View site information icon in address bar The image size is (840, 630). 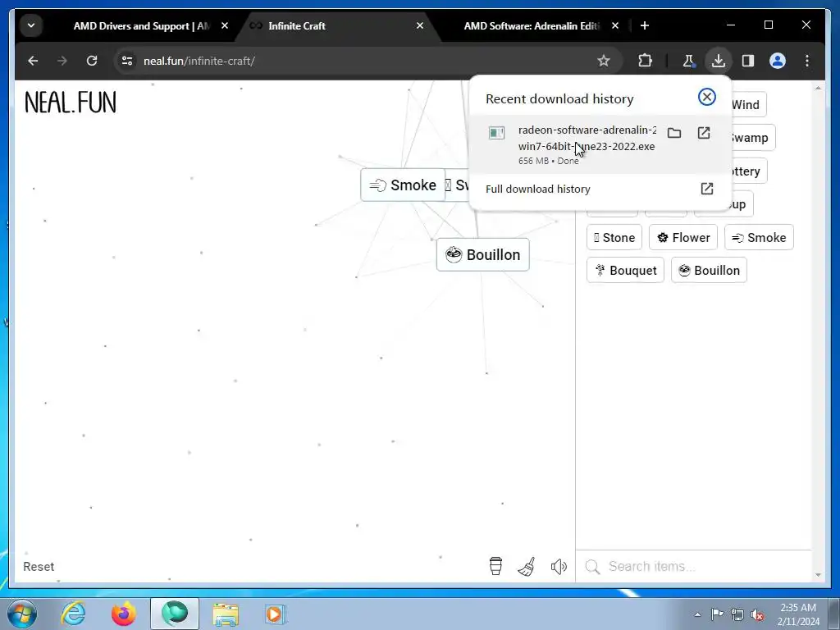tap(127, 61)
